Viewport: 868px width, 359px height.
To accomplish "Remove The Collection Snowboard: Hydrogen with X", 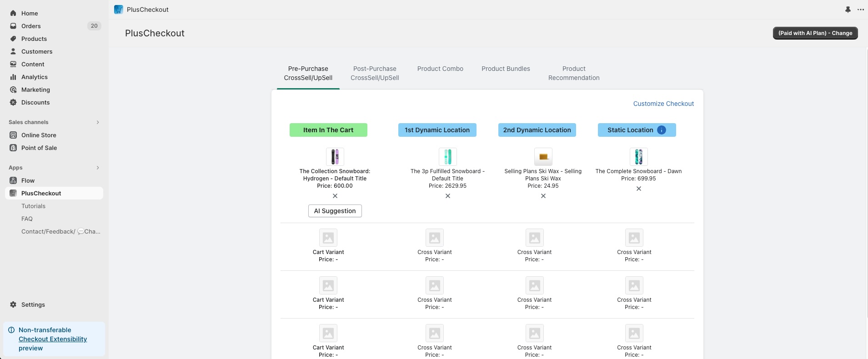I will (x=335, y=196).
